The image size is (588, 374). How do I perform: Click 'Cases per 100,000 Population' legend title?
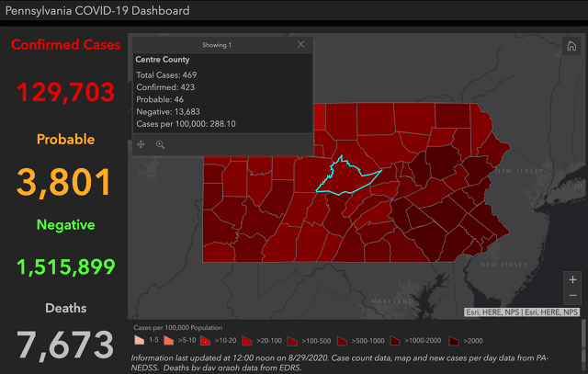(178, 327)
